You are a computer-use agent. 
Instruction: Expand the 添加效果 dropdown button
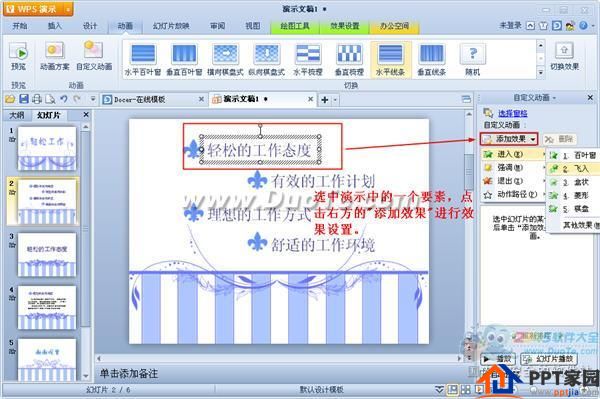click(x=509, y=139)
